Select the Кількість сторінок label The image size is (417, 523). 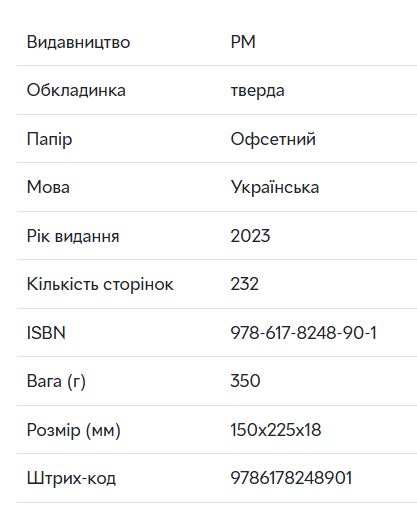100,285
